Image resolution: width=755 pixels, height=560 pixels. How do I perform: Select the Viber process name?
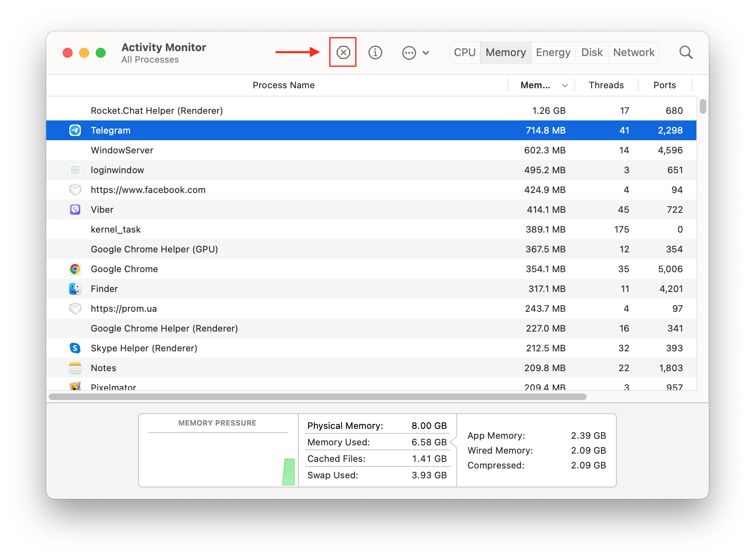coord(102,209)
